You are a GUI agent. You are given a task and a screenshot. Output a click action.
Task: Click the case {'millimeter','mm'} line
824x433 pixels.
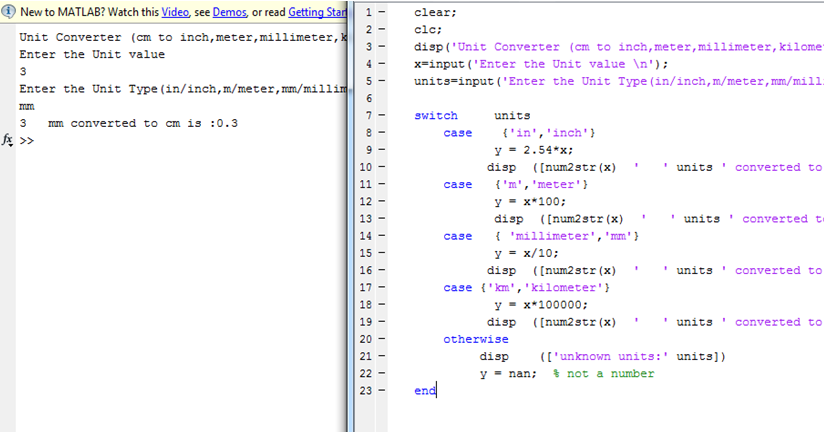pyautogui.click(x=541, y=236)
